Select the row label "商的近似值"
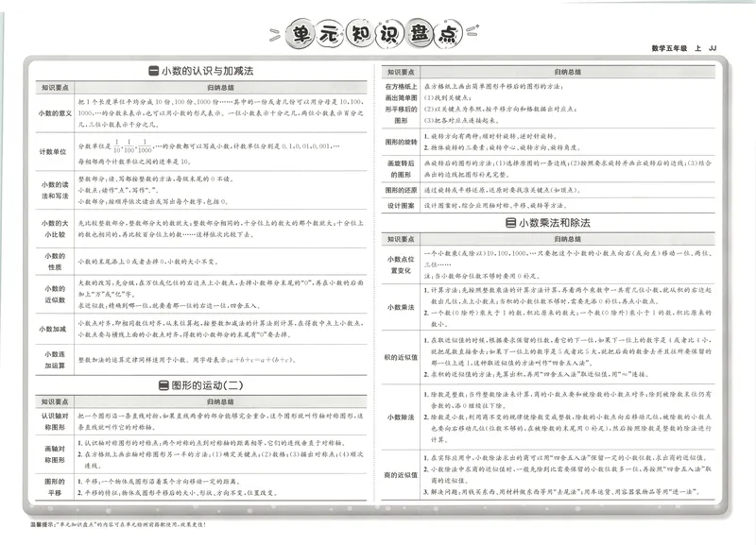Image resolution: width=756 pixels, height=545 pixels. click(x=401, y=475)
